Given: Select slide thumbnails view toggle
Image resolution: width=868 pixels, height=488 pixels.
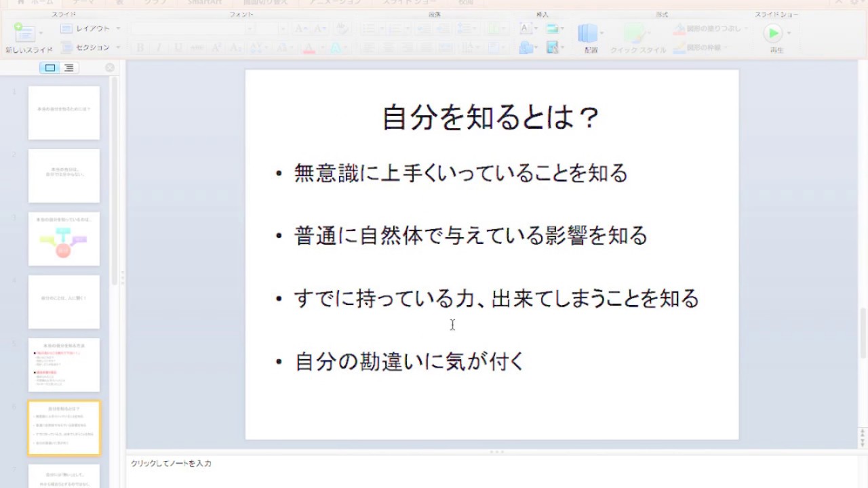Looking at the screenshot, I should pos(50,68).
